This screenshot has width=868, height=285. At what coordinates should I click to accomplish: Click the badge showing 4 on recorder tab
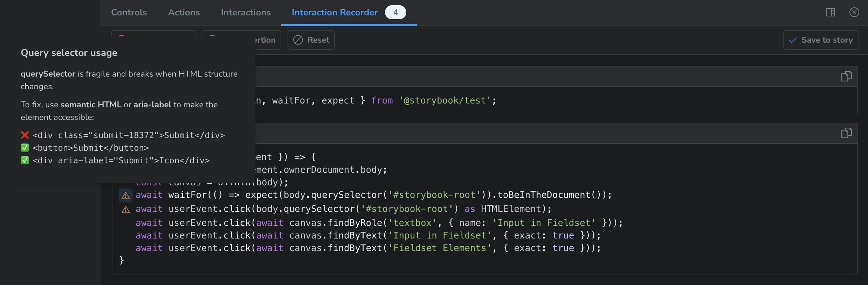click(395, 12)
